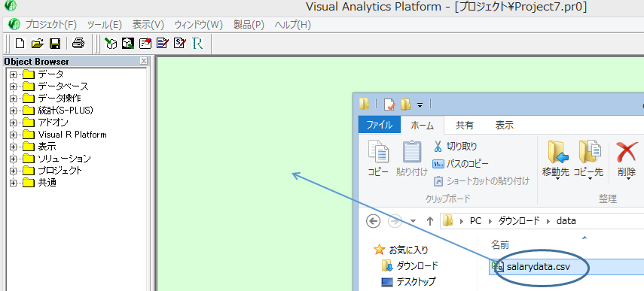Open project using the folder toolbar icon
The image size is (644, 291).
click(x=38, y=43)
